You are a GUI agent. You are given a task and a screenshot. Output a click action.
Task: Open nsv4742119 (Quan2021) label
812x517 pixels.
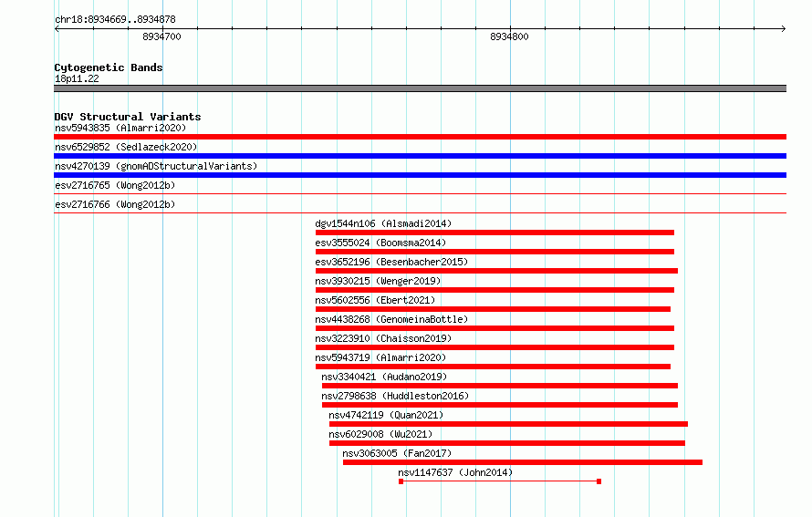pos(386,415)
